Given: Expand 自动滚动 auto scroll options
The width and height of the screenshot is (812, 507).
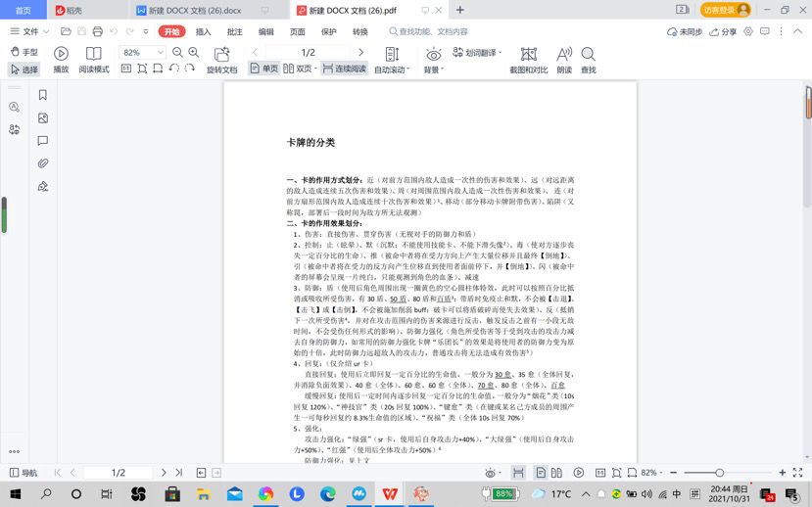Looking at the screenshot, I should tap(392, 60).
